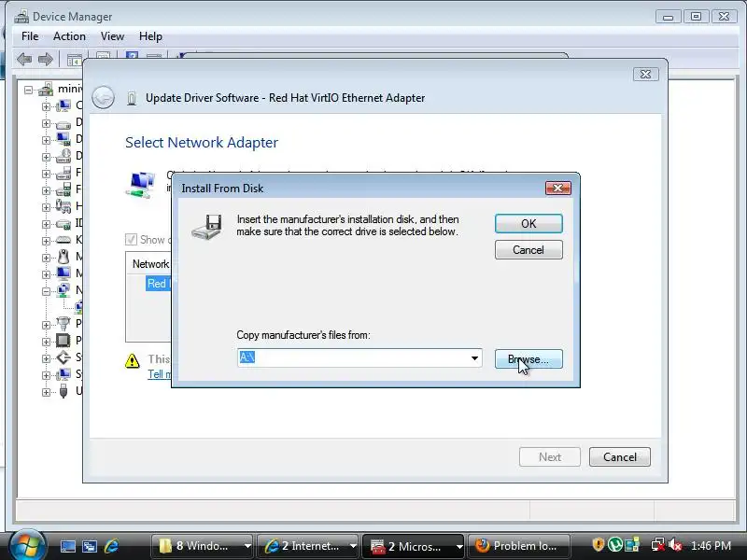The width and height of the screenshot is (747, 560).
Task: Click the yellow warning triangle icon
Action: tap(132, 361)
